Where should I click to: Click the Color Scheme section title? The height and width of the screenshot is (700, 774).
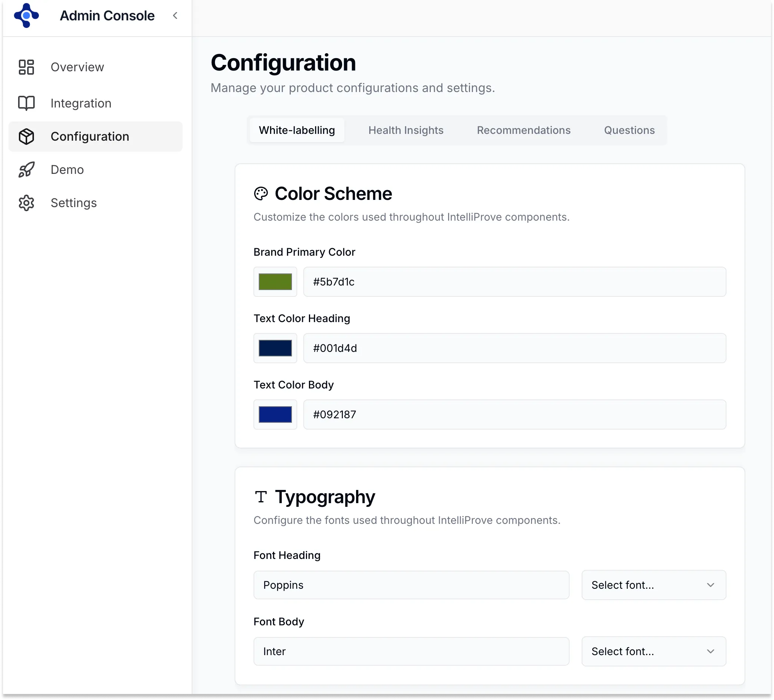click(x=333, y=193)
